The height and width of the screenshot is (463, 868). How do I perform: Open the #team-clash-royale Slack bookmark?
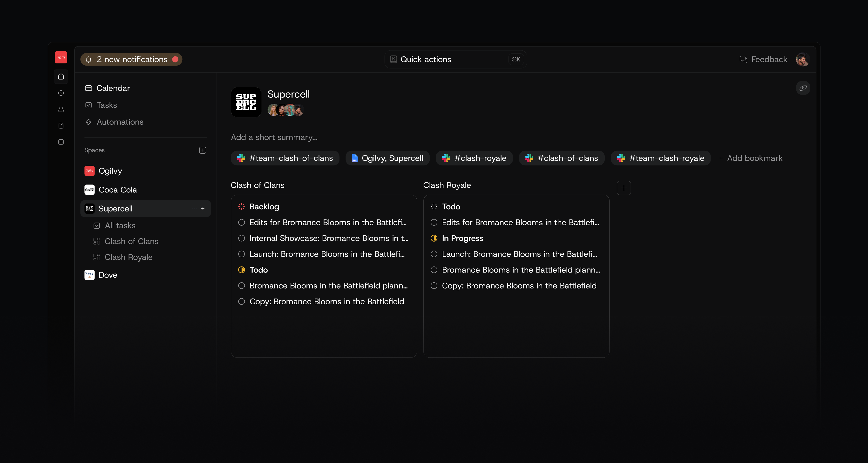(661, 158)
